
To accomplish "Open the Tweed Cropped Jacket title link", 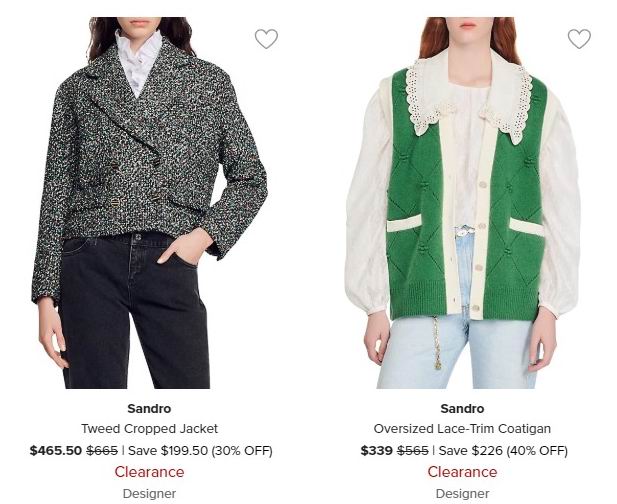I will pos(149,428).
